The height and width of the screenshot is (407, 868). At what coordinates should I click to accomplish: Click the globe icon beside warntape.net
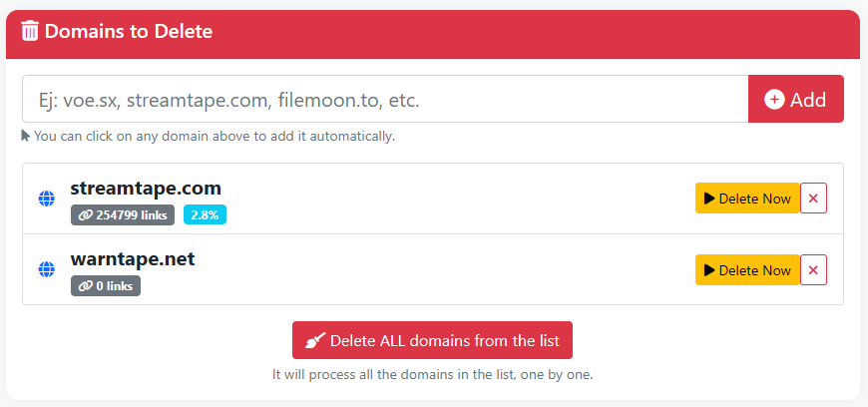coord(46,269)
